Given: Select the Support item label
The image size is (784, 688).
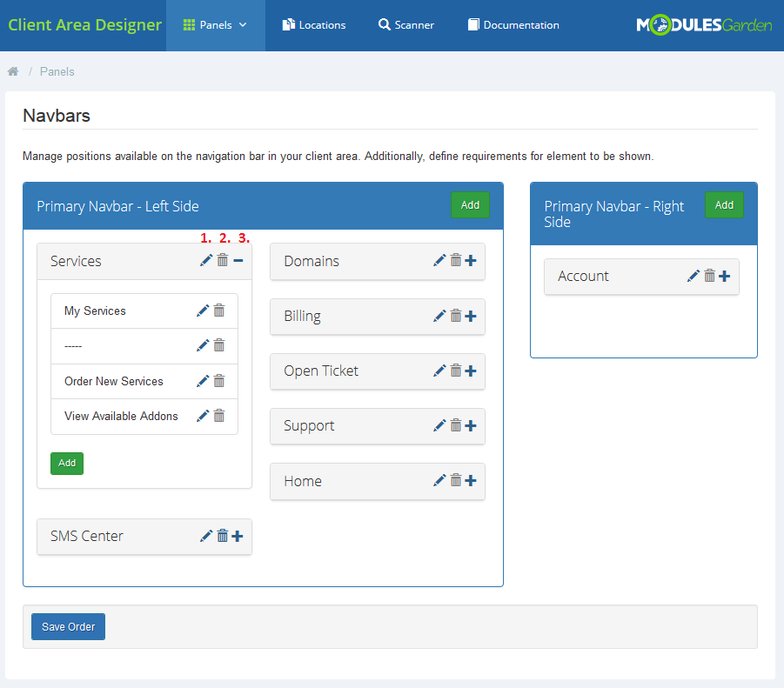Looking at the screenshot, I should point(309,426).
